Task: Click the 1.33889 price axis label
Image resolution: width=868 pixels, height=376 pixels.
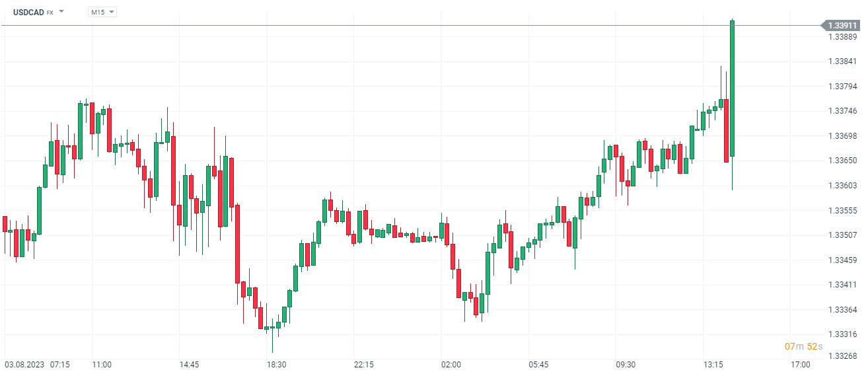Action: coord(842,36)
